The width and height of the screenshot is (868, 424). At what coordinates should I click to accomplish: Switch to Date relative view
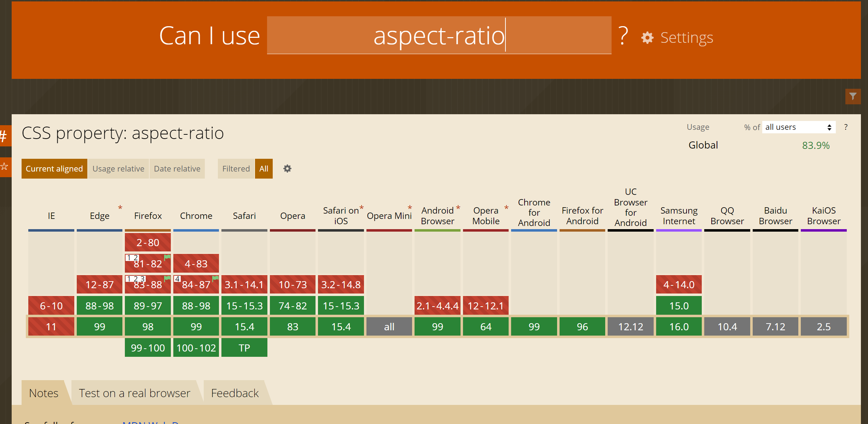point(177,169)
